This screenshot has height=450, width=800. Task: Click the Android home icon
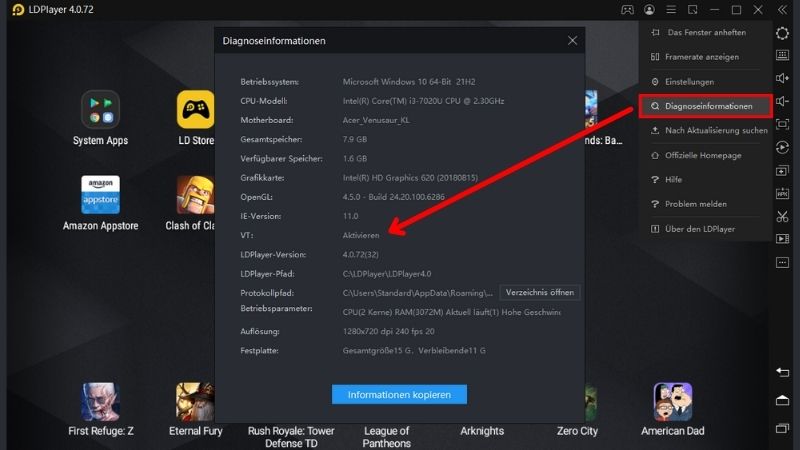pos(782,401)
